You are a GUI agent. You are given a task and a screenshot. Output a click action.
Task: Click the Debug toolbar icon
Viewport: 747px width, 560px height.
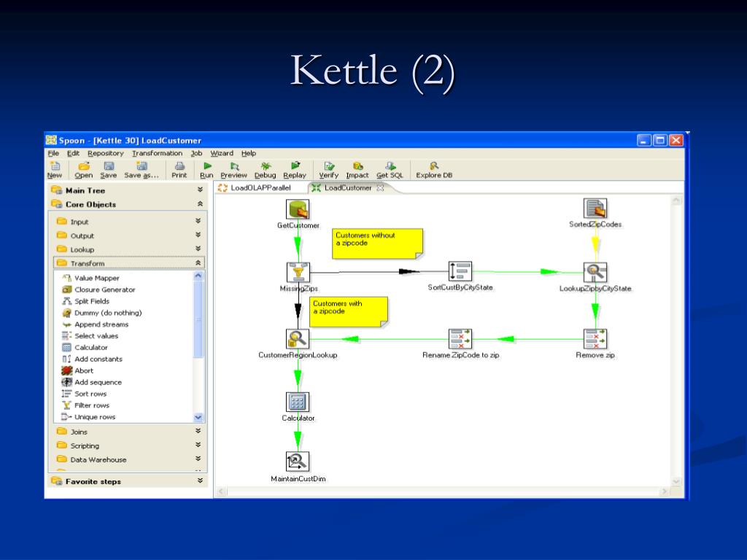pyautogui.click(x=266, y=166)
